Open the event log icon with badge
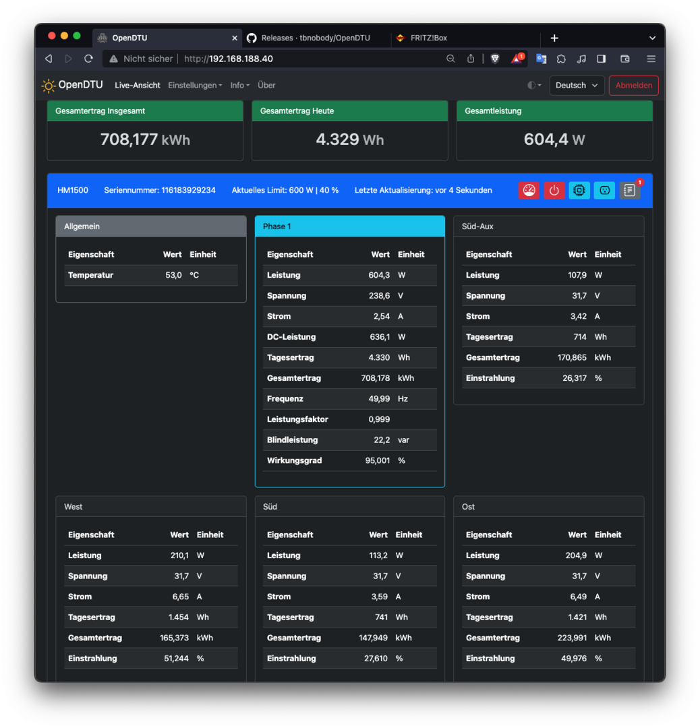Screen dimensions: 700x728 click(629, 190)
